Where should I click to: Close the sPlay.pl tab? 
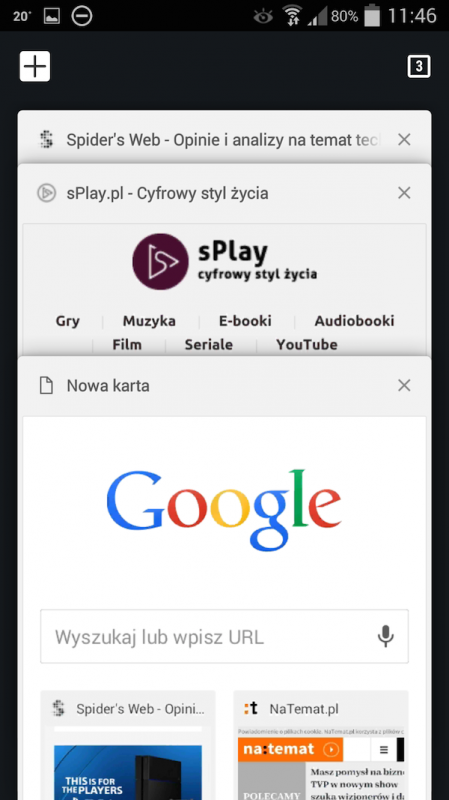(x=404, y=193)
